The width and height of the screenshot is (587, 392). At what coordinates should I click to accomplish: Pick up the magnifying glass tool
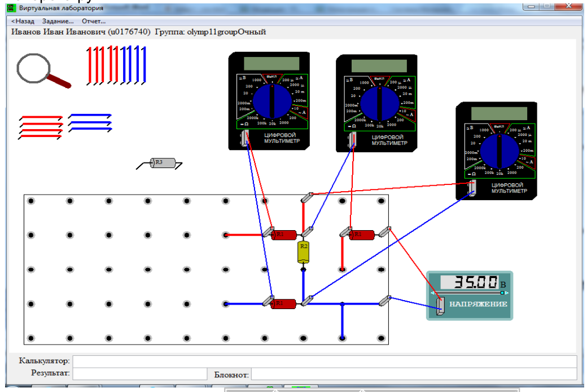coord(43,71)
